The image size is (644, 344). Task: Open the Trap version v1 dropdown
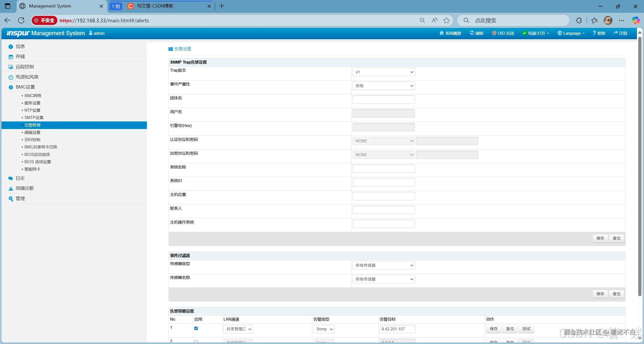click(x=383, y=72)
